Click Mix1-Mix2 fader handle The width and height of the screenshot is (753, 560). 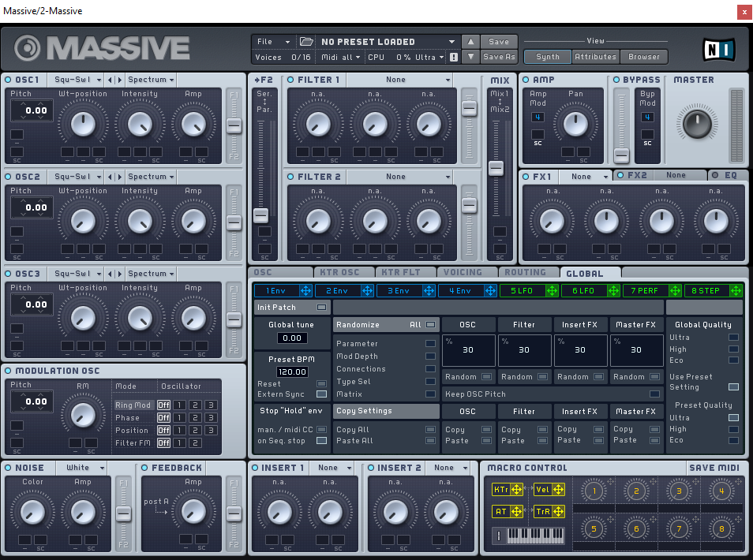(x=496, y=169)
